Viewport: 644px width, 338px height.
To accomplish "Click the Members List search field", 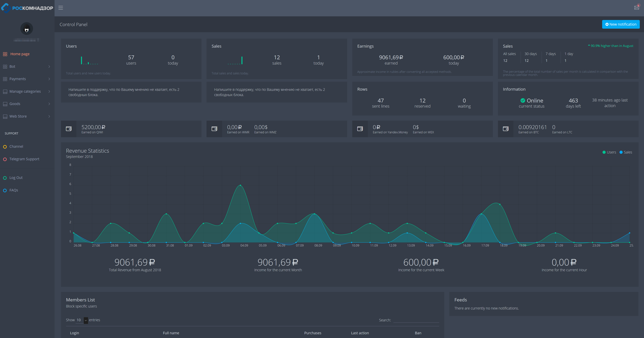I will click(x=416, y=320).
